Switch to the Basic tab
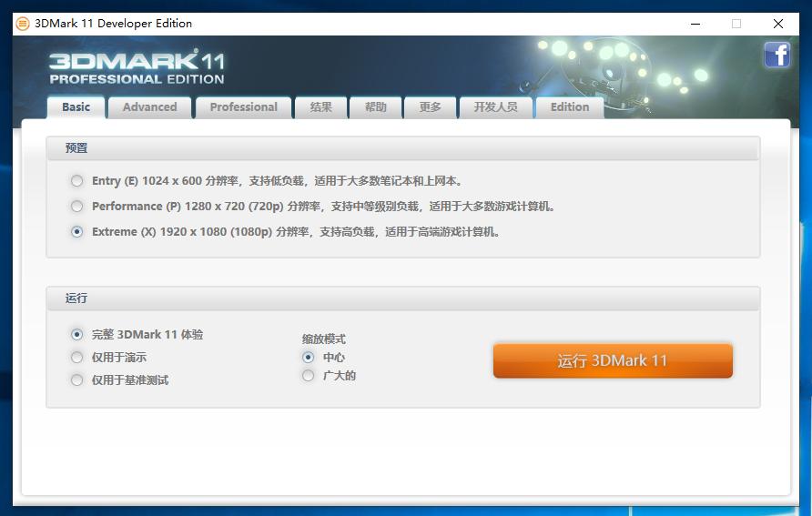 click(76, 107)
